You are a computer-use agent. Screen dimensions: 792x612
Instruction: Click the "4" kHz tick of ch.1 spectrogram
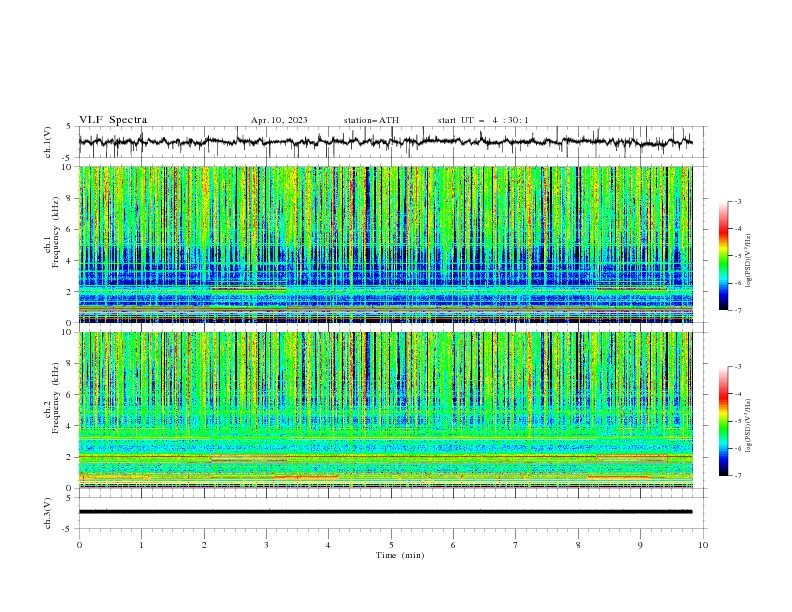pos(70,261)
